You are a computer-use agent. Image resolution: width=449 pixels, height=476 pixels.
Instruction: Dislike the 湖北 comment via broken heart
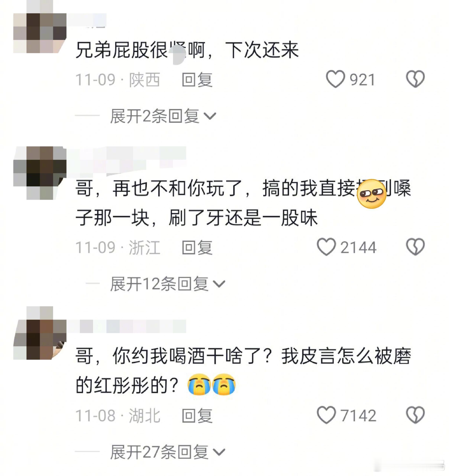pos(415,415)
